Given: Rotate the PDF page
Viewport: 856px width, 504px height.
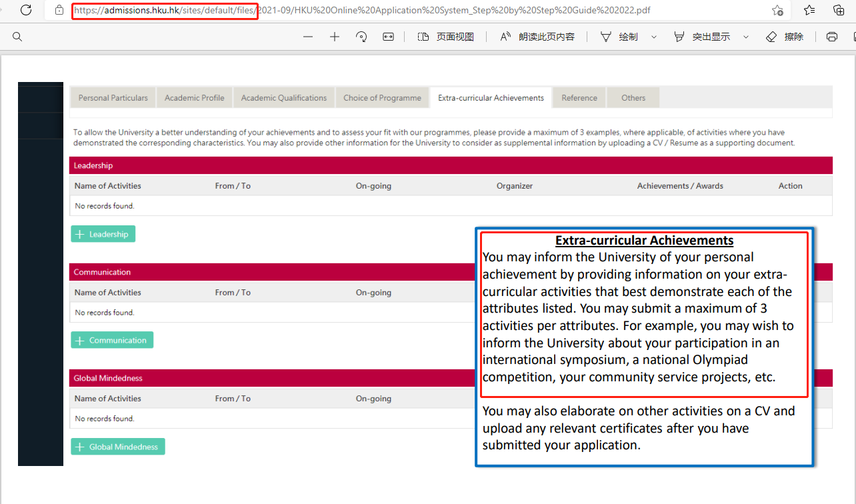Looking at the screenshot, I should pyautogui.click(x=361, y=37).
